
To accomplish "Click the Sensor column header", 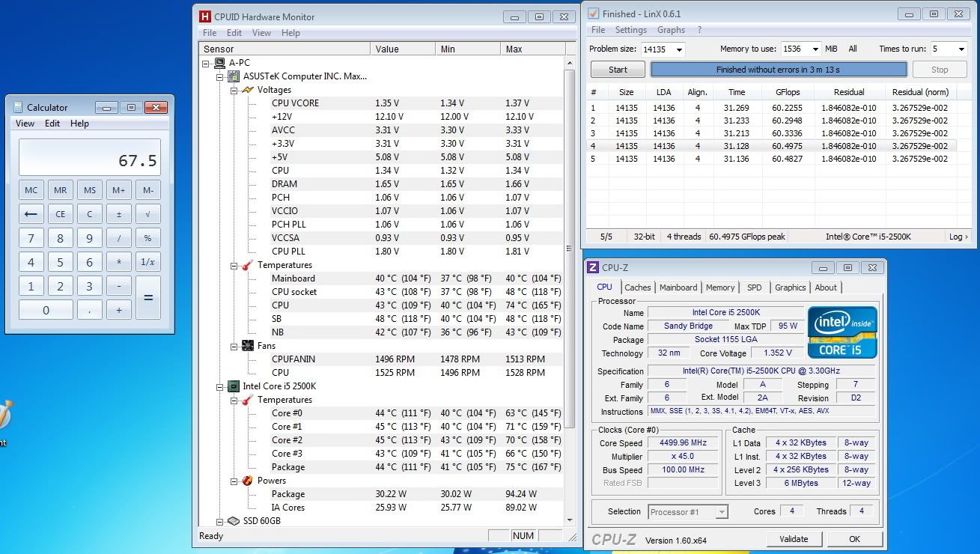I will click(285, 49).
